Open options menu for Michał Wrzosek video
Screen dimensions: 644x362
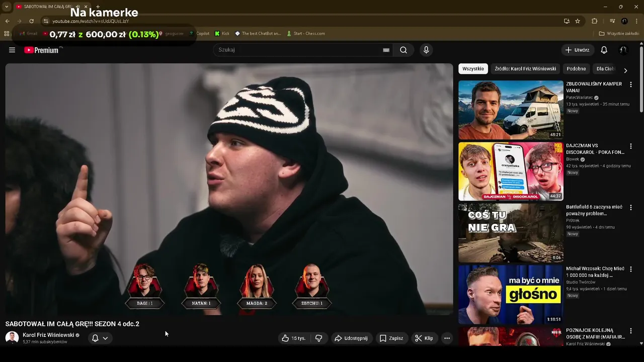coord(630,269)
